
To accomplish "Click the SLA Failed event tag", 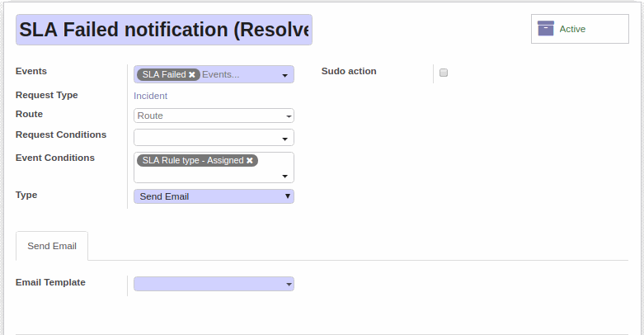I will coord(164,74).
